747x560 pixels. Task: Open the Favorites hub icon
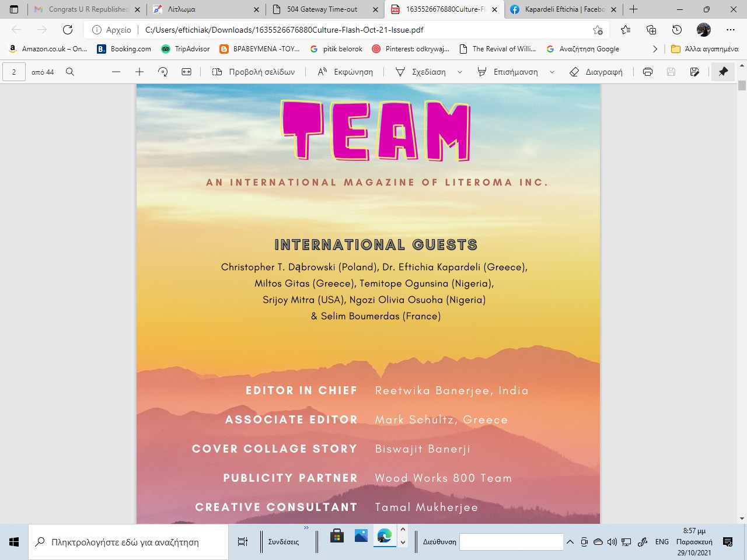[x=626, y=30]
